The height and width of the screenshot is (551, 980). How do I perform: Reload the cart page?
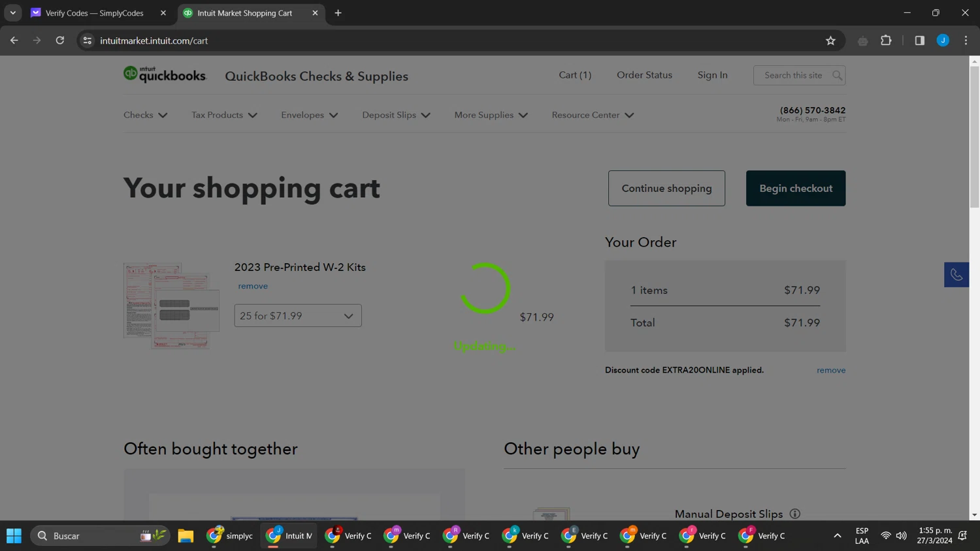coord(59,40)
